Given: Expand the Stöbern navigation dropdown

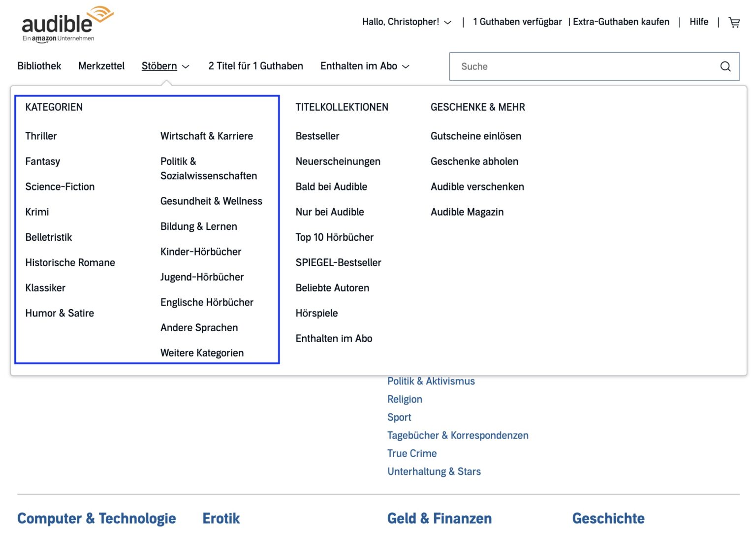Looking at the screenshot, I should [x=165, y=66].
